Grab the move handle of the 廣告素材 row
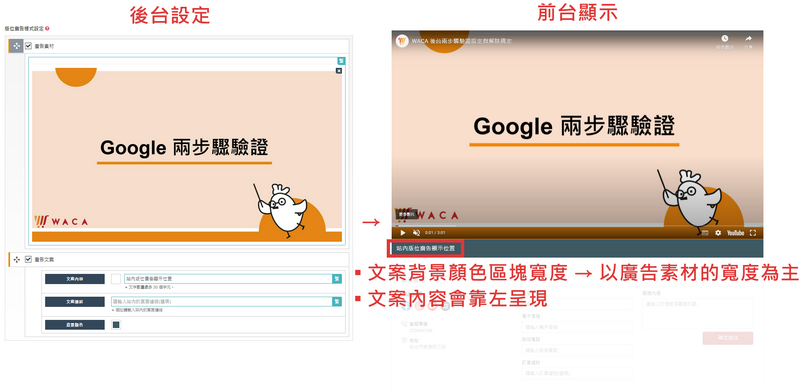Screen dimensions: 800x388 [x=16, y=46]
